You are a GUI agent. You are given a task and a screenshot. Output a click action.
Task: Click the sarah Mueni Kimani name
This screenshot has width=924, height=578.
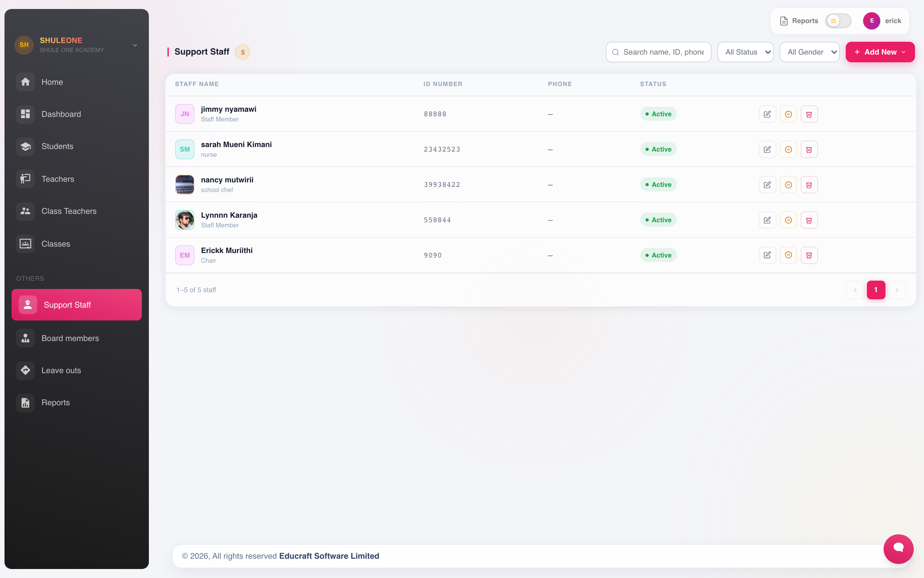[236, 144]
